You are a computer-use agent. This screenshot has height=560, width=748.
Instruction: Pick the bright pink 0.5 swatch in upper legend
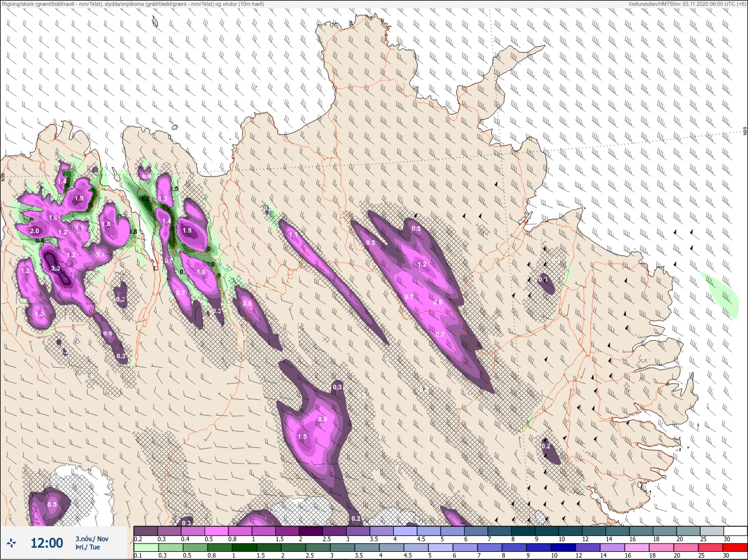pos(217,531)
